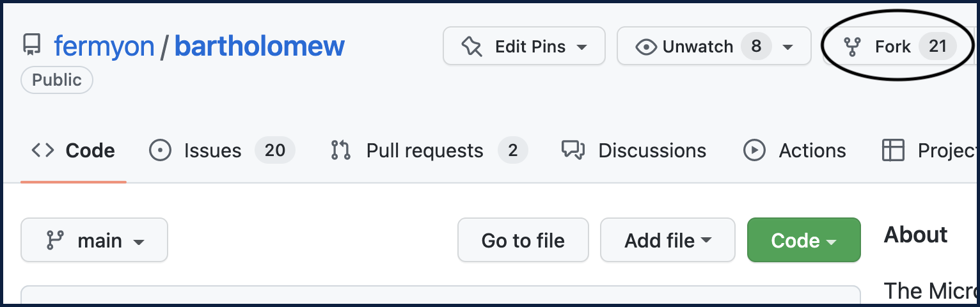Click the pin icon in Edit Pins

click(x=472, y=47)
